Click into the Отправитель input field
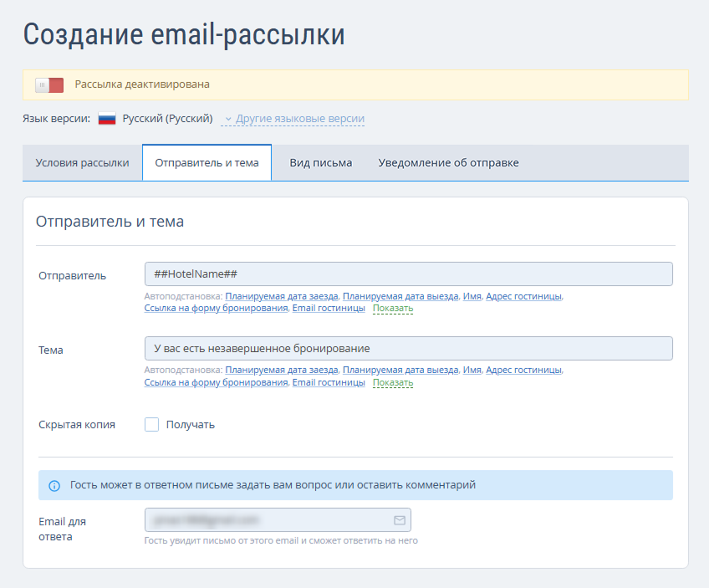 (408, 274)
